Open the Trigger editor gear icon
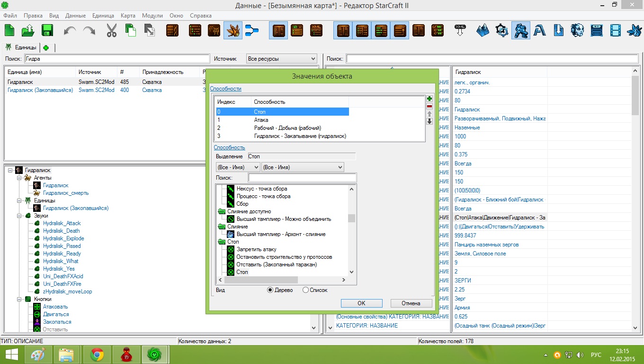 (501, 31)
